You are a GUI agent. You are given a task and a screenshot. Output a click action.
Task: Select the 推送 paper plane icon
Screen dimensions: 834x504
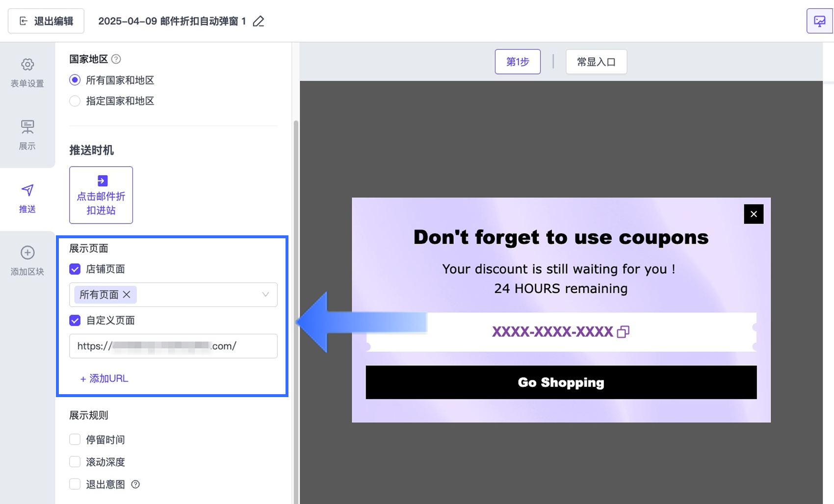point(27,190)
